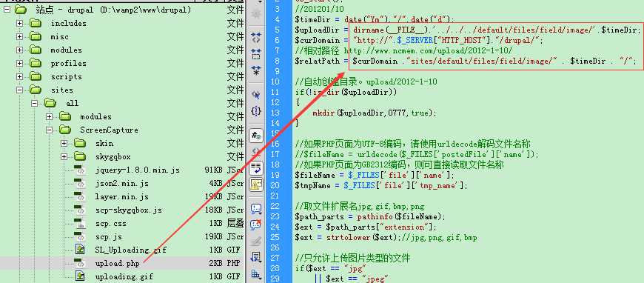The image size is (644, 283).
Task: Click the Wrap Tag pencil icon
Action: (x=256, y=241)
